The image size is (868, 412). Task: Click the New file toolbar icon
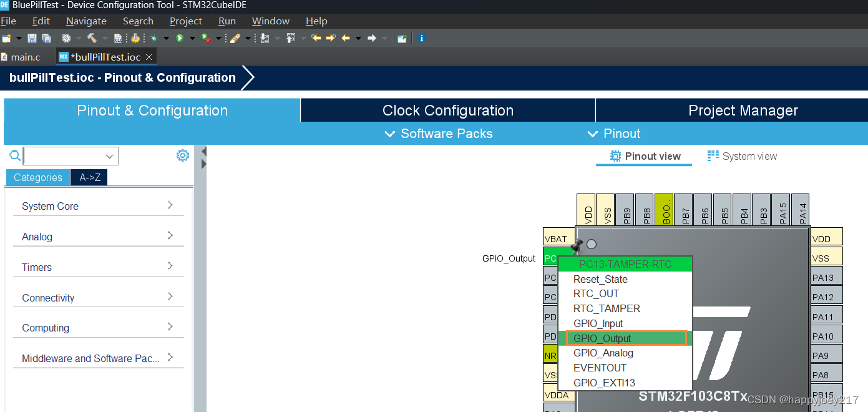[6, 38]
